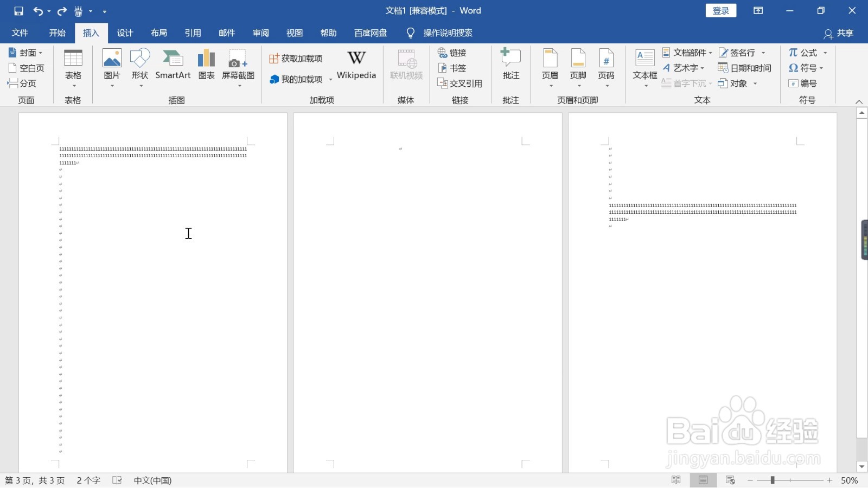
Task: Open the Baidu Netdisk (百度网盘) tab
Action: [371, 33]
